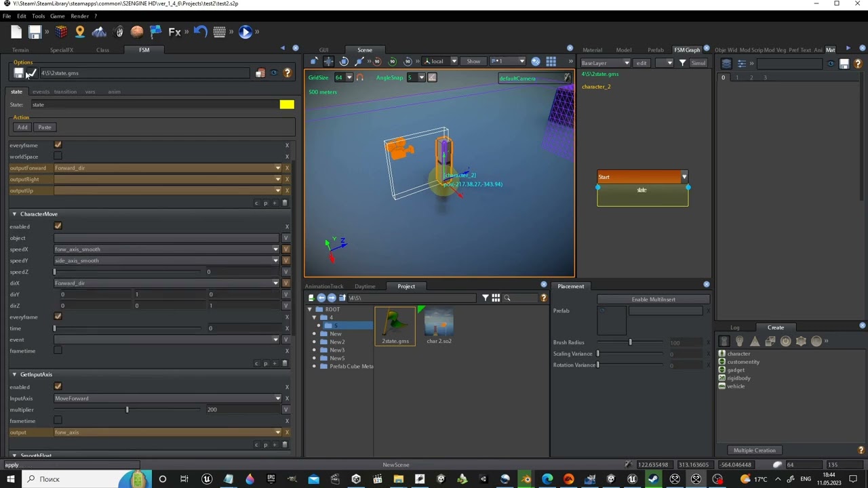Click the GetInputAxis multiplier slider
This screenshot has height=488, width=868.
click(127, 409)
